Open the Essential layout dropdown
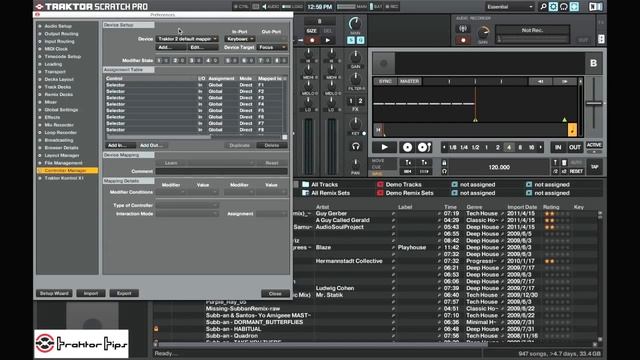 [510, 7]
